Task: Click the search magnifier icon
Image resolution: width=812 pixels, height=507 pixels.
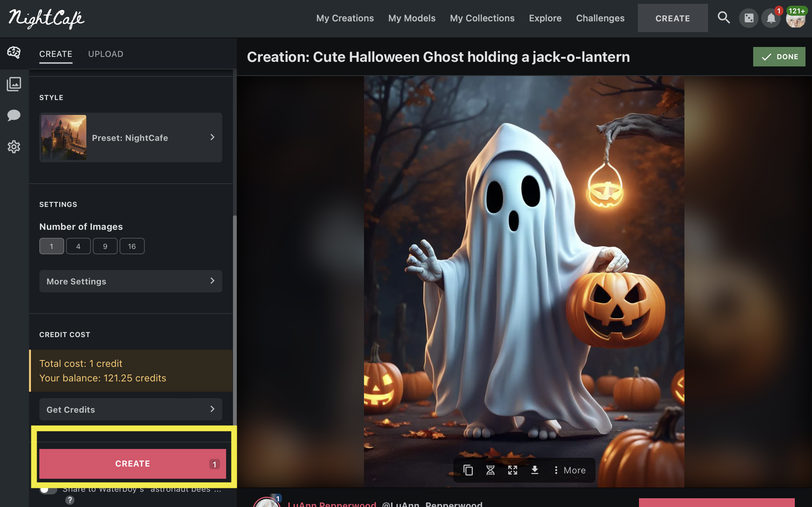Action: pyautogui.click(x=723, y=18)
